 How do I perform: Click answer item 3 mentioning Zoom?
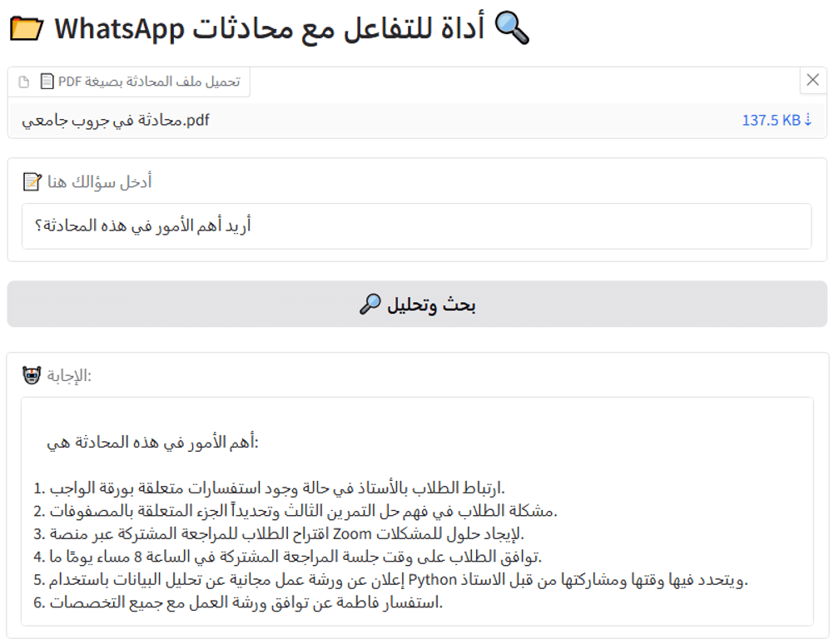pyautogui.click(x=283, y=533)
